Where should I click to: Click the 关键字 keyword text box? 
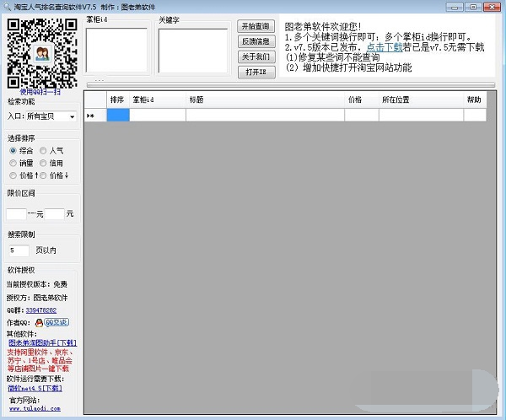(x=193, y=51)
